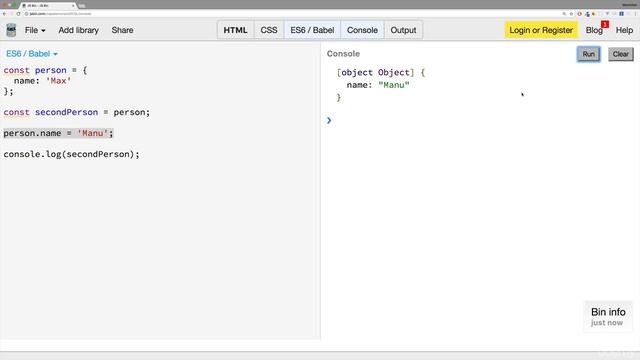The height and width of the screenshot is (360, 640).
Task: Click the bookmark star in the address bar
Action: 571,14
